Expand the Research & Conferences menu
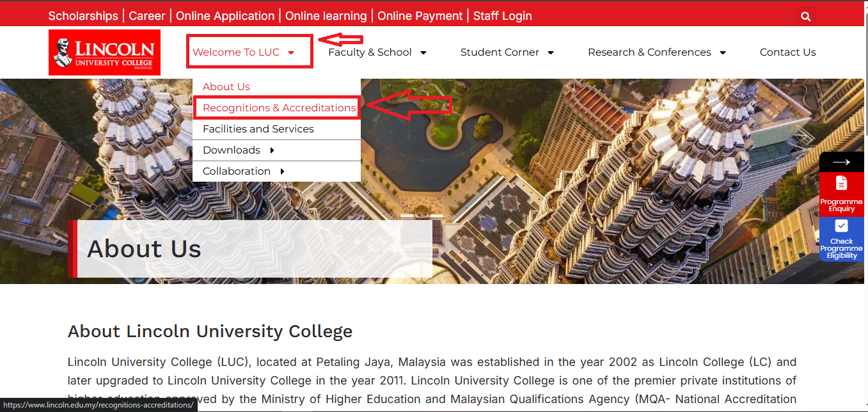The image size is (868, 412). [x=657, y=52]
